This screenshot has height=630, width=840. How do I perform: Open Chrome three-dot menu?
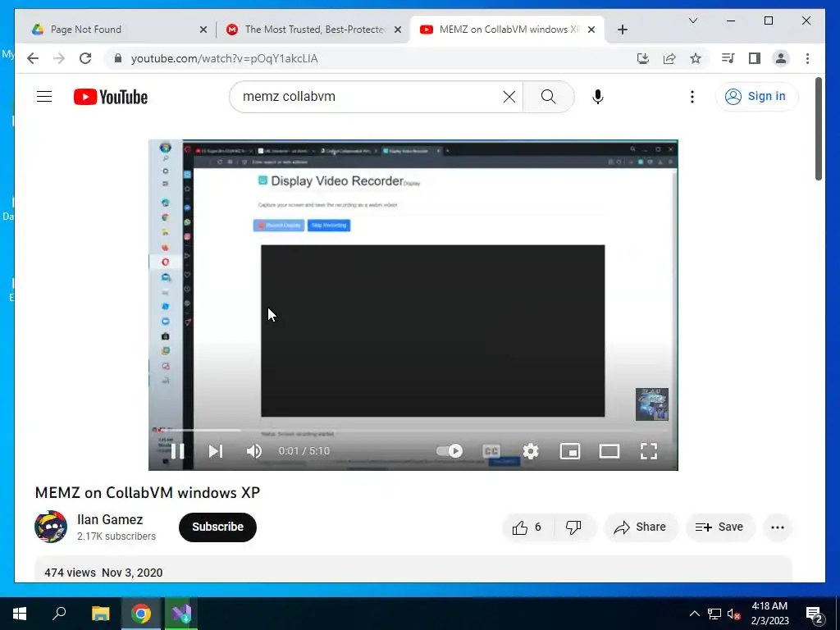pyautogui.click(x=807, y=58)
